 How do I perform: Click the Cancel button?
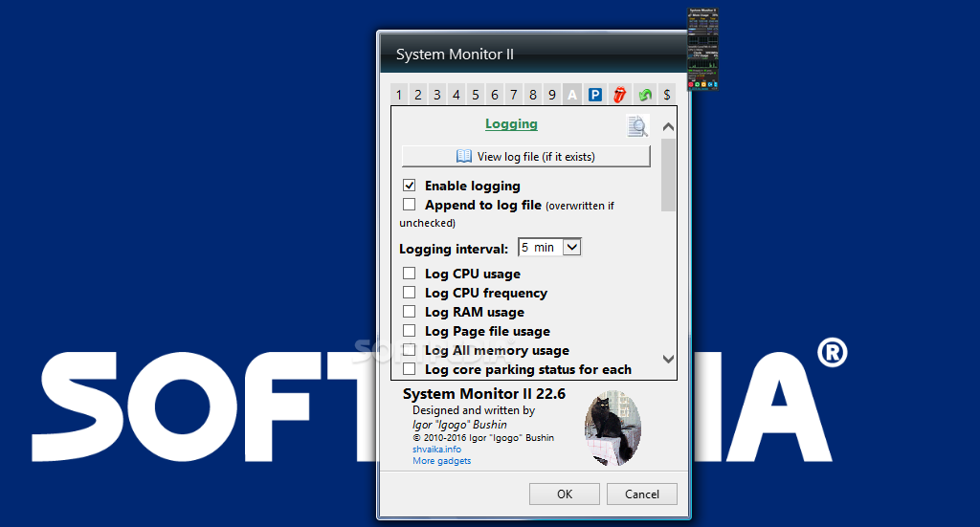642,494
